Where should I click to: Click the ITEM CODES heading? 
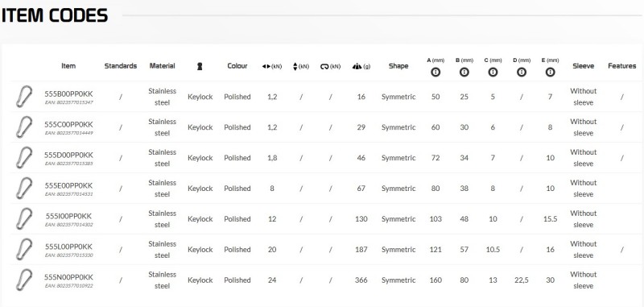(55, 15)
